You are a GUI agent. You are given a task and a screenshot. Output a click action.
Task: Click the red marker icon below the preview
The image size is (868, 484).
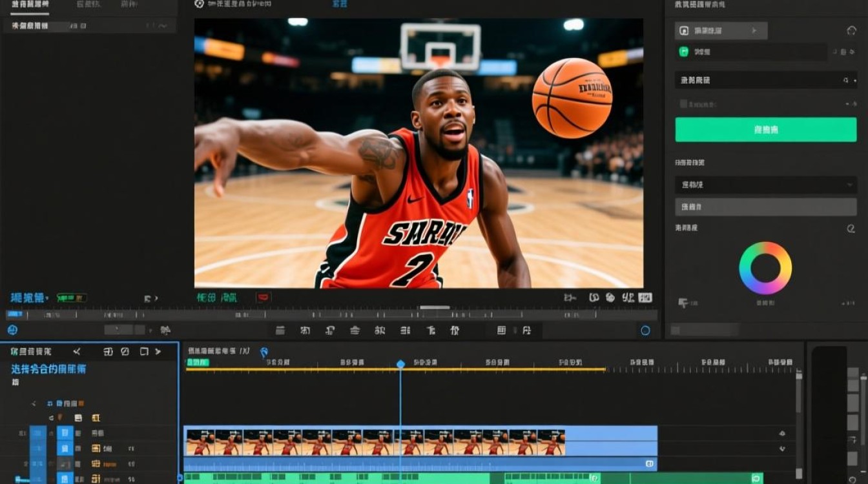[x=263, y=297]
